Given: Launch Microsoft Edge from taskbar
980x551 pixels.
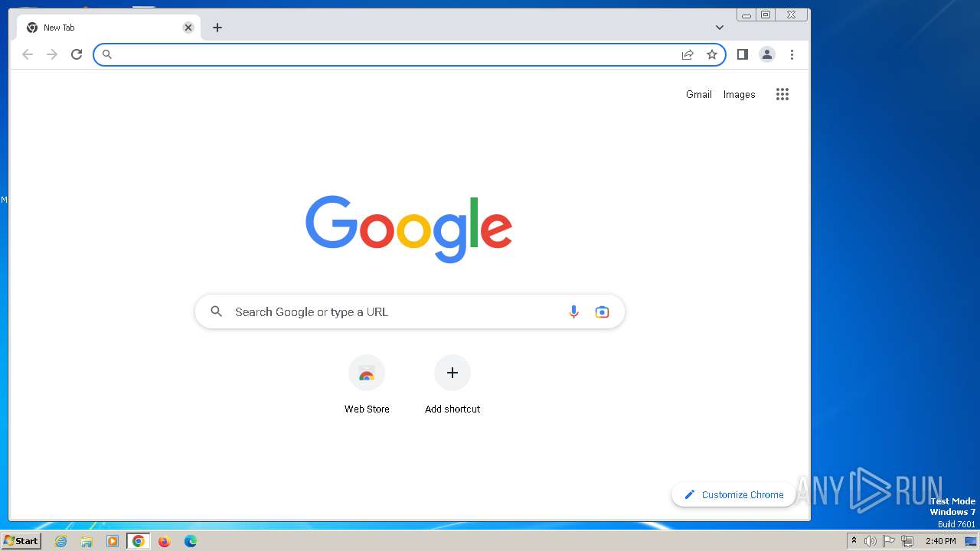Looking at the screenshot, I should pyautogui.click(x=191, y=541).
